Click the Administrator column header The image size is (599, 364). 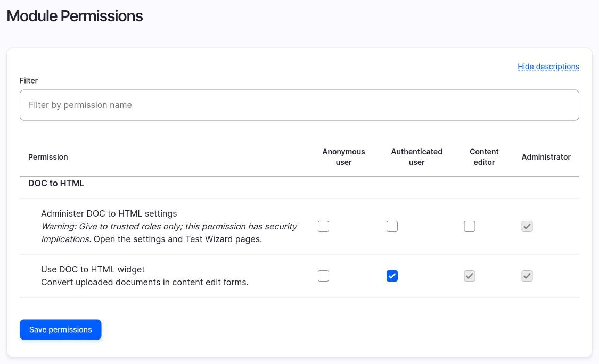(x=546, y=157)
